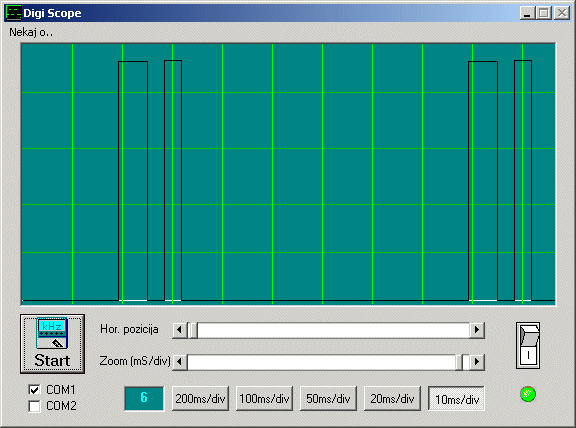Select the 20ms/div timebase button
The height and width of the screenshot is (428, 576).
392,399
